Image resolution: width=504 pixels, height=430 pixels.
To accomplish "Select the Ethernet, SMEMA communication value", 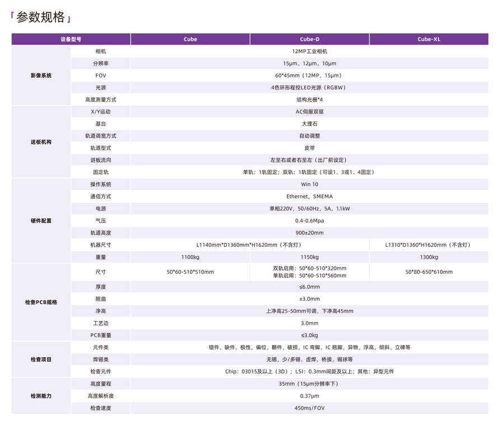I will point(310,197).
